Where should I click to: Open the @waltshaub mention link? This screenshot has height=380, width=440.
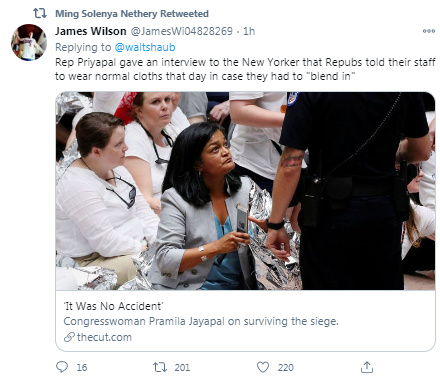click(x=145, y=47)
